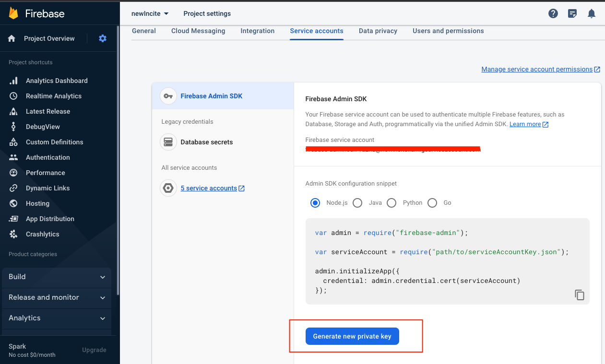Open the newIncite project dropdown
Viewport: 605px width, 364px height.
[x=150, y=13]
